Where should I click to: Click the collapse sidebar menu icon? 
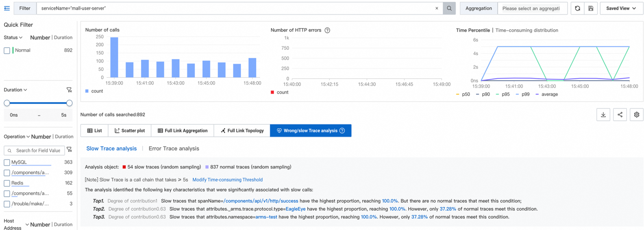point(7,8)
